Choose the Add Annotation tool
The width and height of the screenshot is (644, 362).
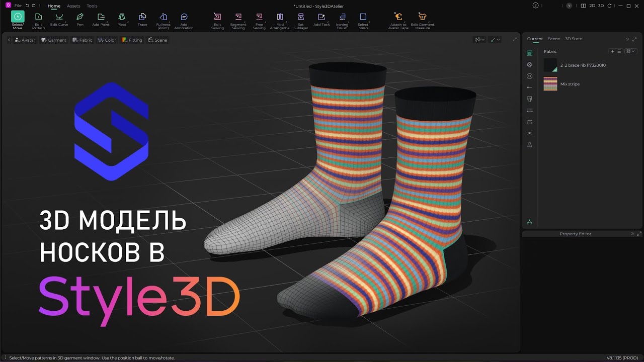[184, 21]
